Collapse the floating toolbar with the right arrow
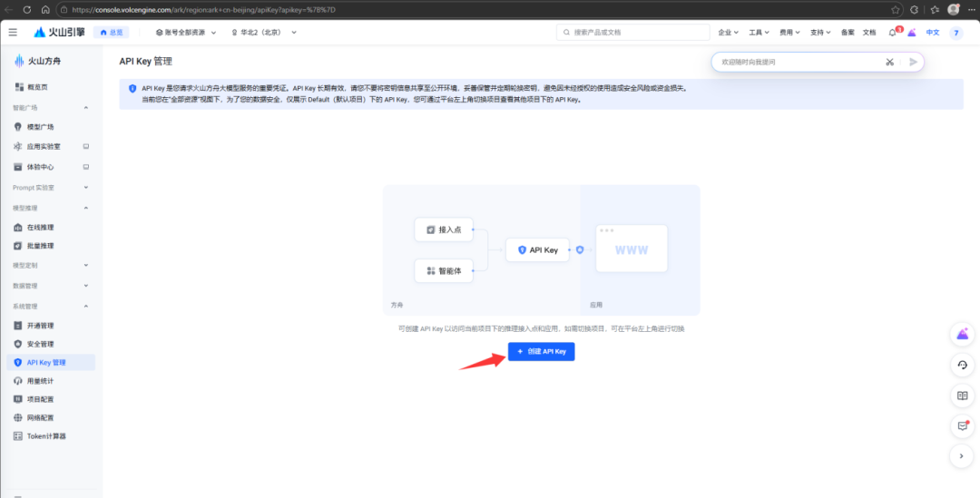This screenshot has height=498, width=980. (x=962, y=457)
